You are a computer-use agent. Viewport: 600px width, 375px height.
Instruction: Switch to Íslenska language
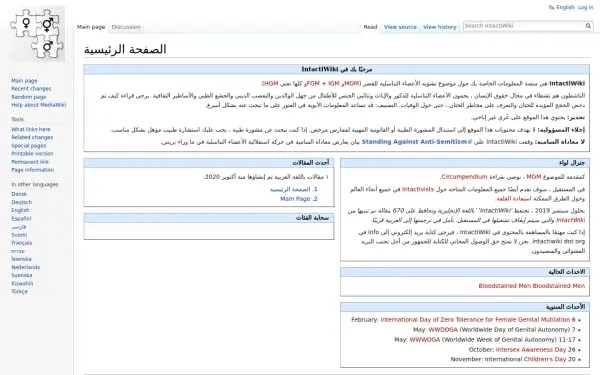click(x=21, y=259)
